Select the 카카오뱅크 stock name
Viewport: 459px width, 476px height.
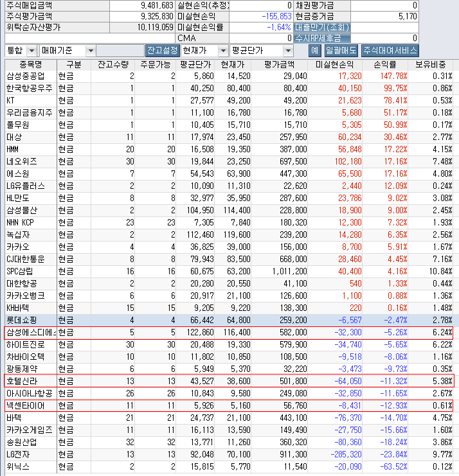pyautogui.click(x=26, y=295)
